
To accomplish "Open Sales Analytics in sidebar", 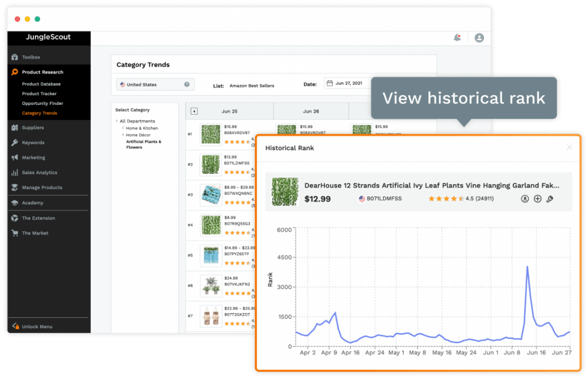I will pyautogui.click(x=40, y=172).
